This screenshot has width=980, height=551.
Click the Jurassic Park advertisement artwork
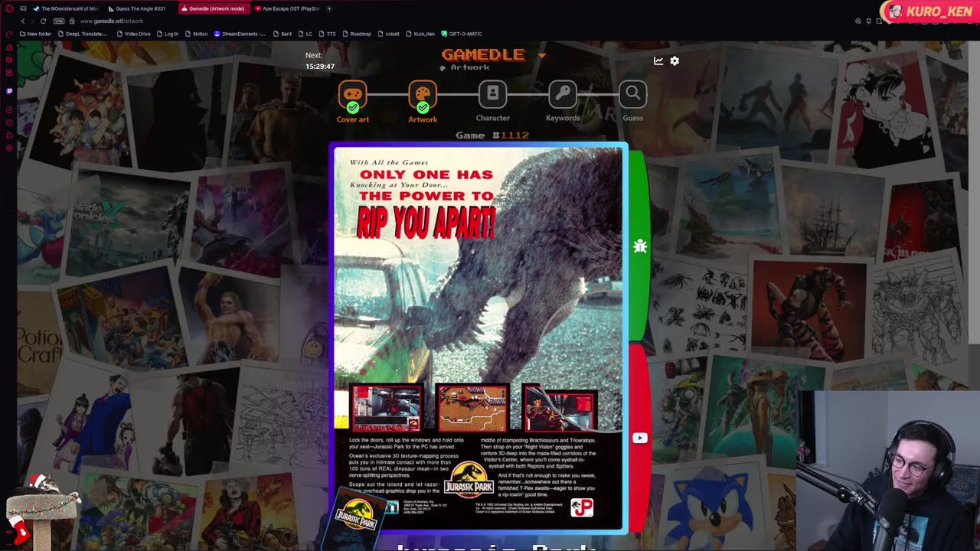(479, 338)
